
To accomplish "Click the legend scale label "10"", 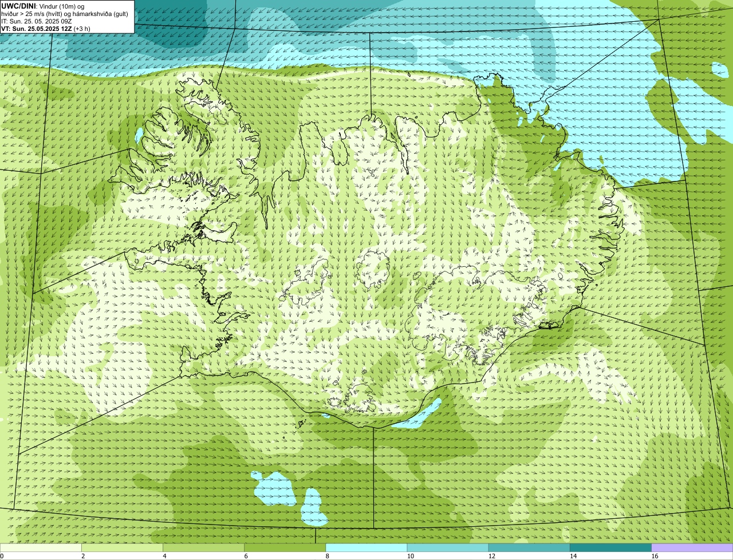I will [411, 556].
